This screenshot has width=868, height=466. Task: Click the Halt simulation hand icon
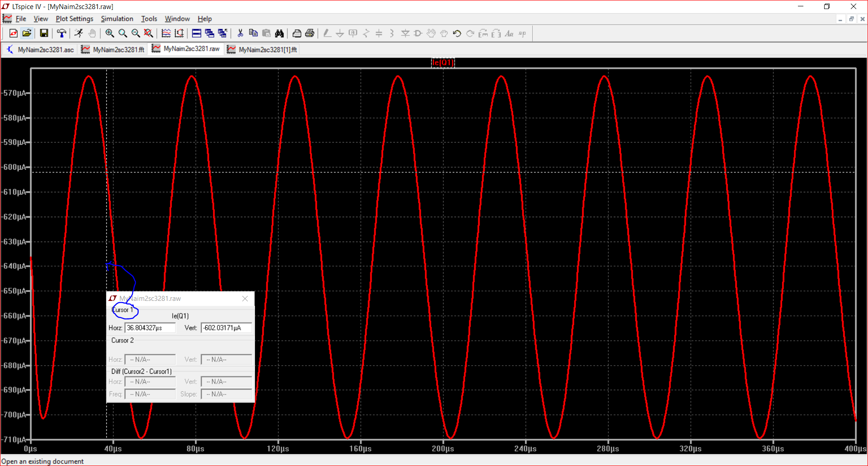coord(92,33)
